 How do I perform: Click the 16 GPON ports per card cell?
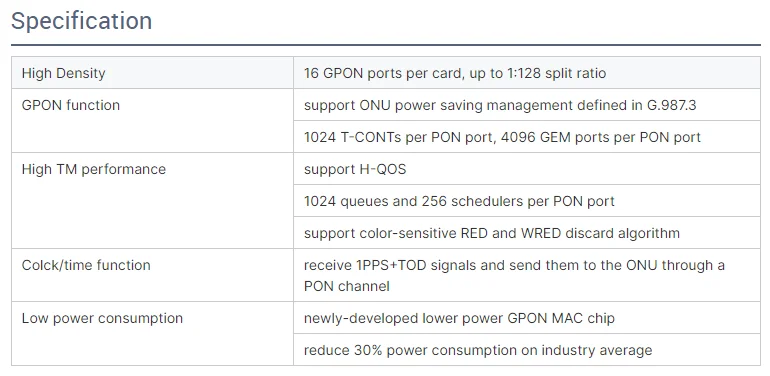(526, 73)
